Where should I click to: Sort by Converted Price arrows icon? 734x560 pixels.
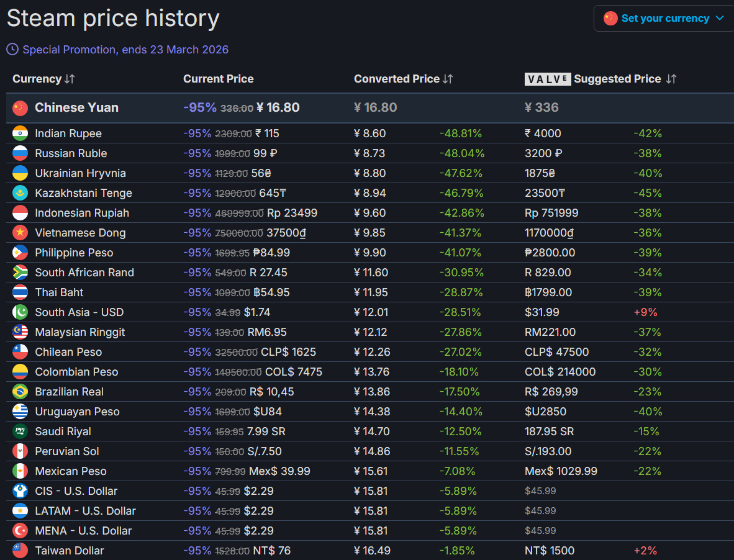pos(448,79)
